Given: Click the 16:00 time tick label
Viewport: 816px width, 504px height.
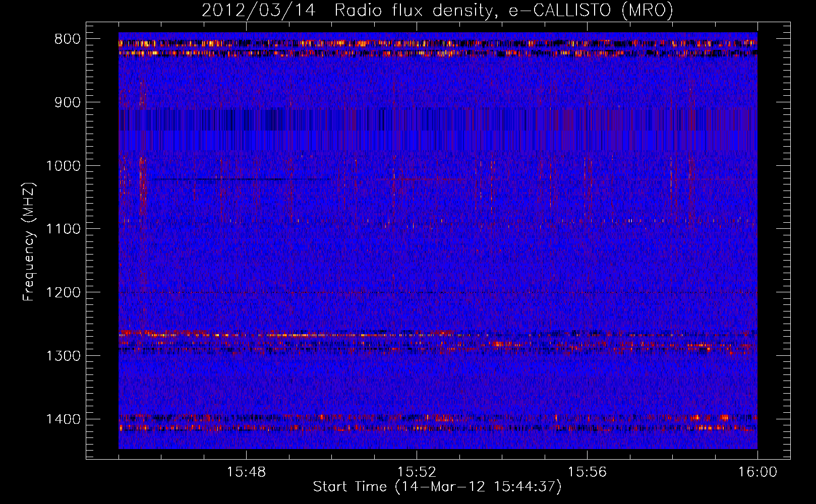Looking at the screenshot, I should [757, 472].
